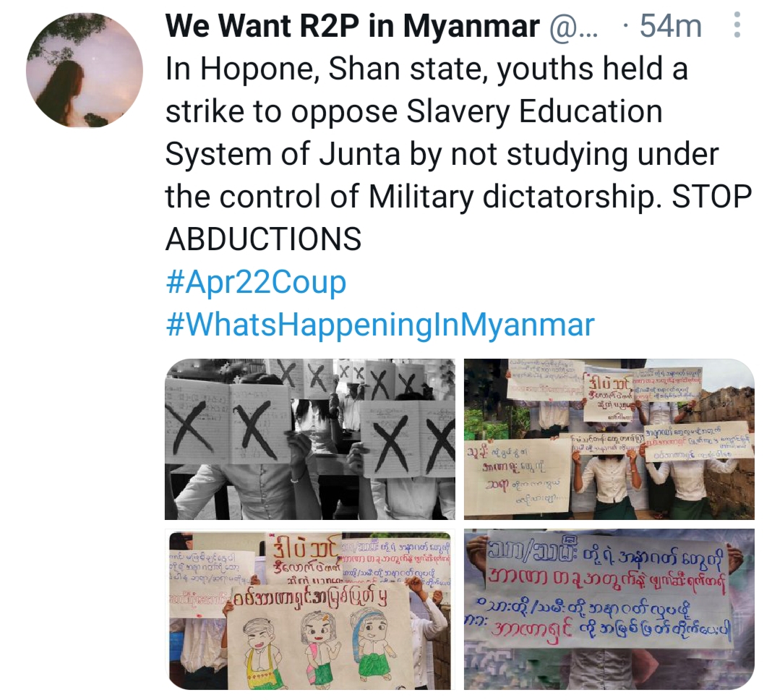Click the words STOP ABDUCTIONS in tweet
Viewport: 780px width, 700px height.
pos(458,218)
